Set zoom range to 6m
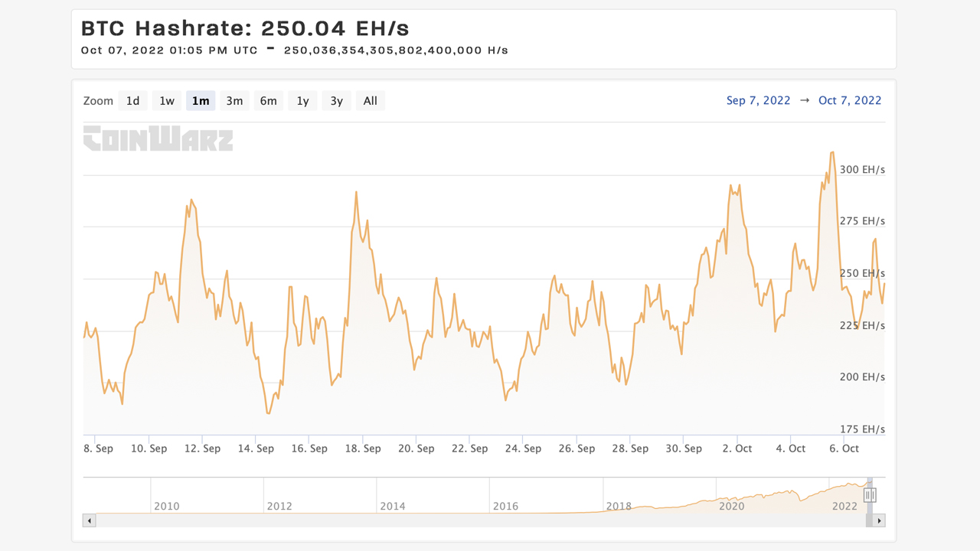The width and height of the screenshot is (980, 551). 269,101
